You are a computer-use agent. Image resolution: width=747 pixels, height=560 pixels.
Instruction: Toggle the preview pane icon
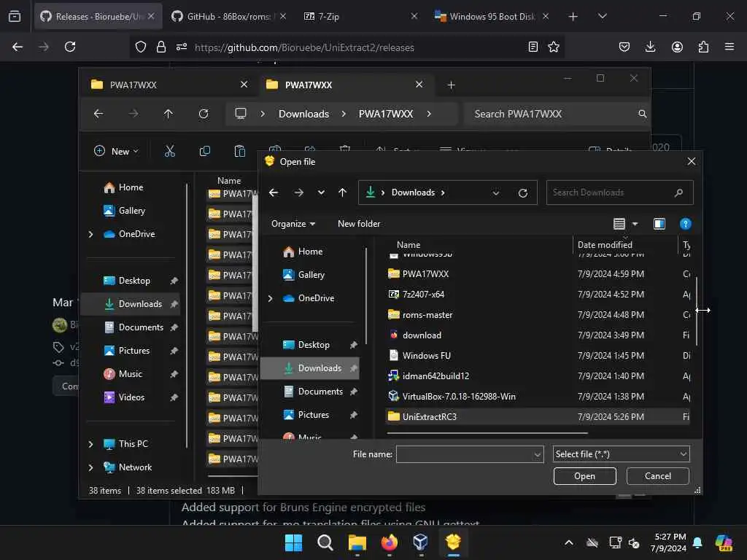[659, 224]
